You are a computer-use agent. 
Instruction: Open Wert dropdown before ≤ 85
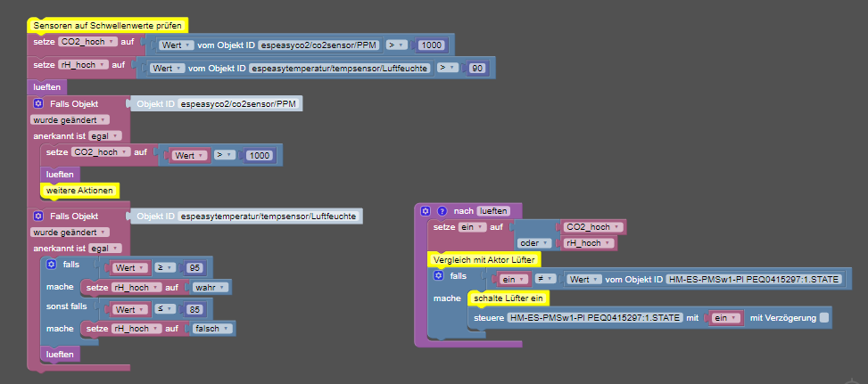click(x=131, y=309)
